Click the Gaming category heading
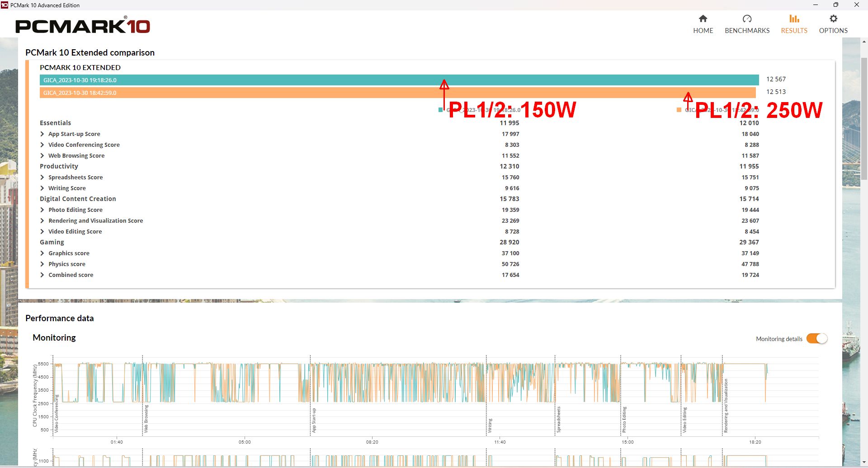Viewport: 868px width, 468px height. [52, 242]
